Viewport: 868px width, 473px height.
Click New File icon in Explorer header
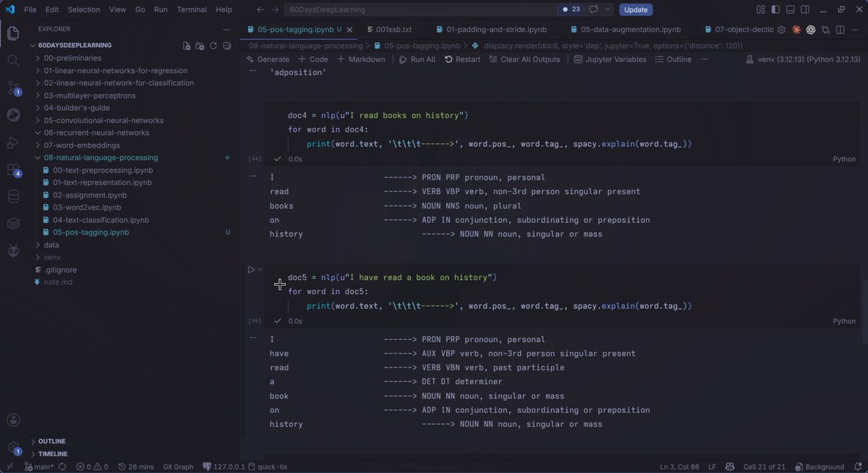(x=187, y=46)
